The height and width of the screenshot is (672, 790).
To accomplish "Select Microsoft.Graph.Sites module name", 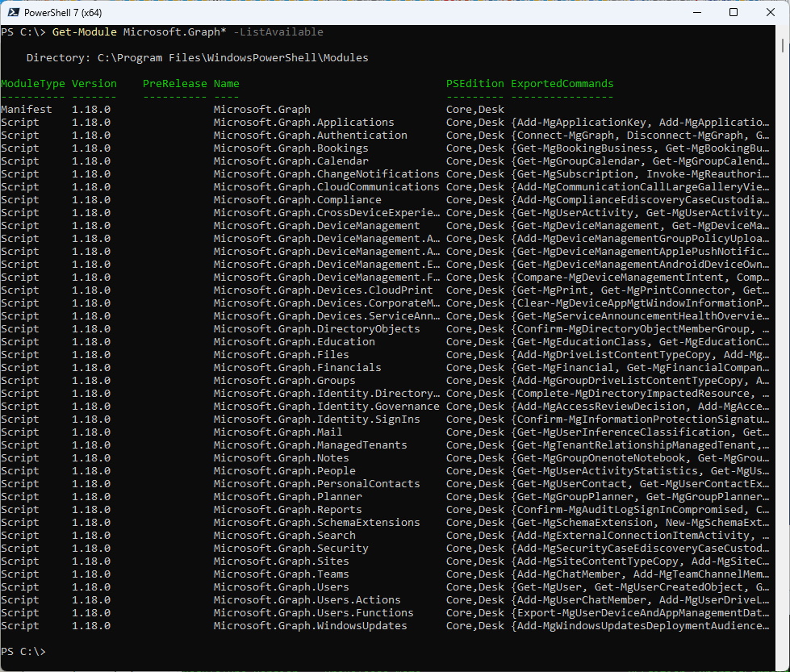I will [281, 561].
